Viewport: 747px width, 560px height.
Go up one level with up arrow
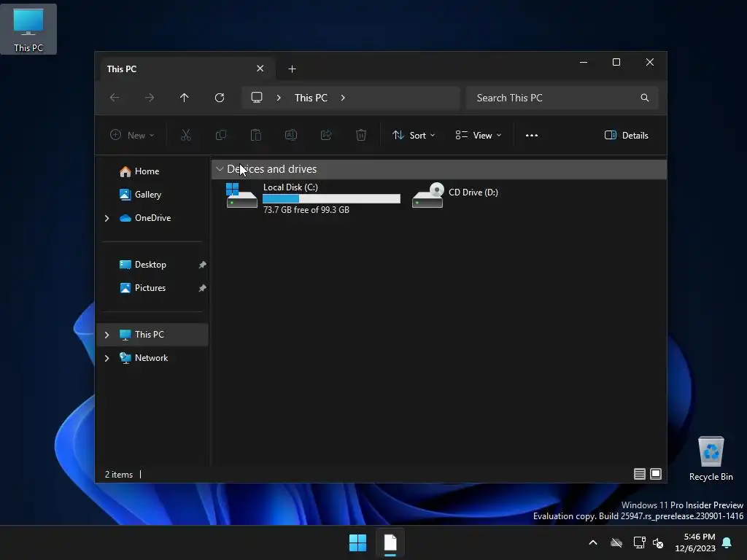pos(185,98)
